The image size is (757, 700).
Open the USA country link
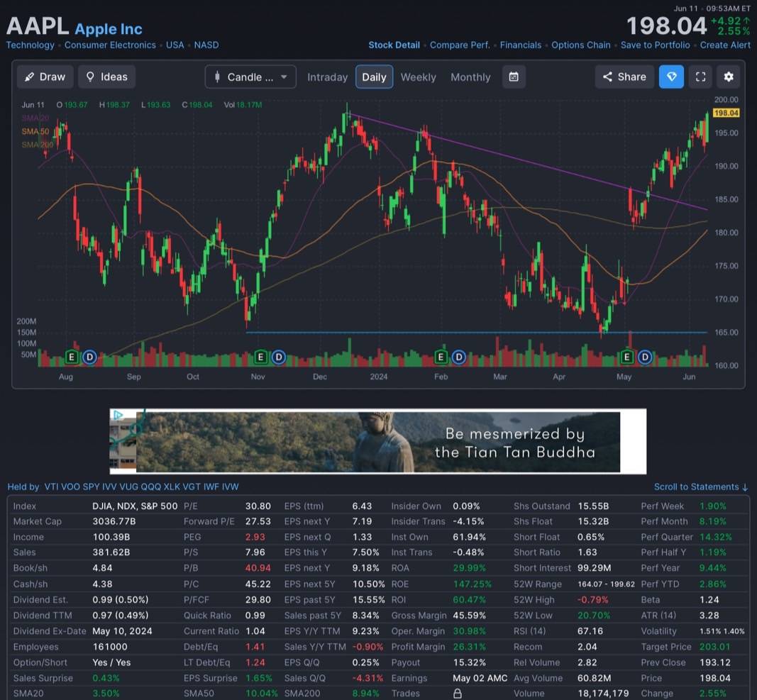click(x=175, y=45)
